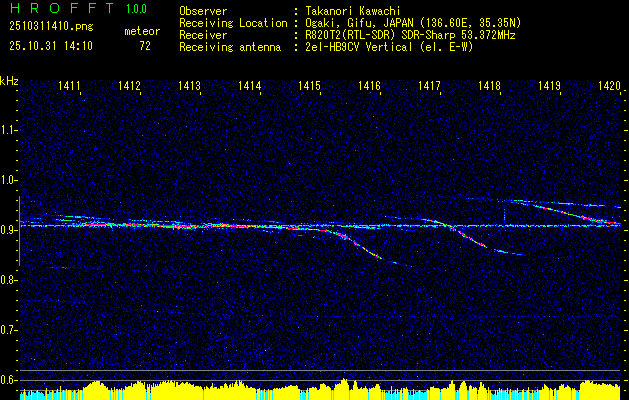629x400 pixels.
Task: Click the 1.0 frequency axis label
Action: click(9, 180)
